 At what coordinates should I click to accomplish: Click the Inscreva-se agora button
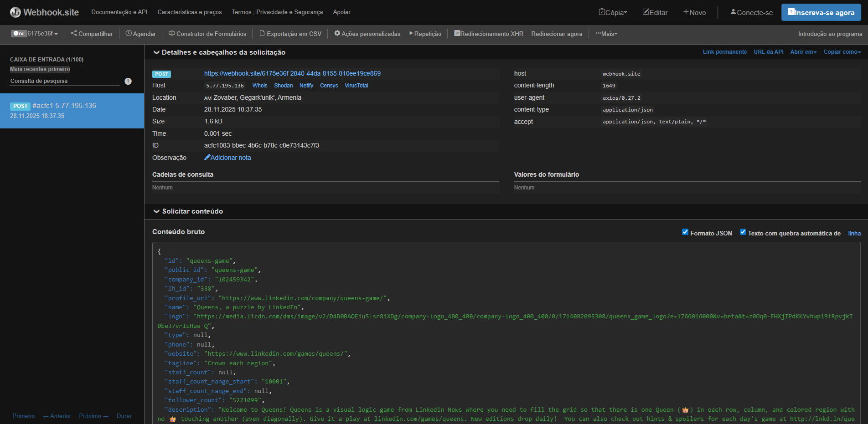(x=821, y=12)
